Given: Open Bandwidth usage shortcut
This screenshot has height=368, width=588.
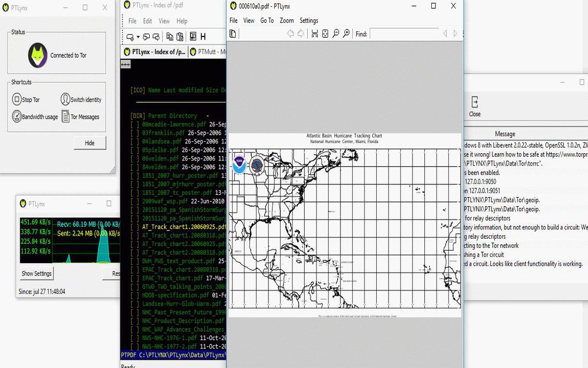Looking at the screenshot, I should (35, 116).
